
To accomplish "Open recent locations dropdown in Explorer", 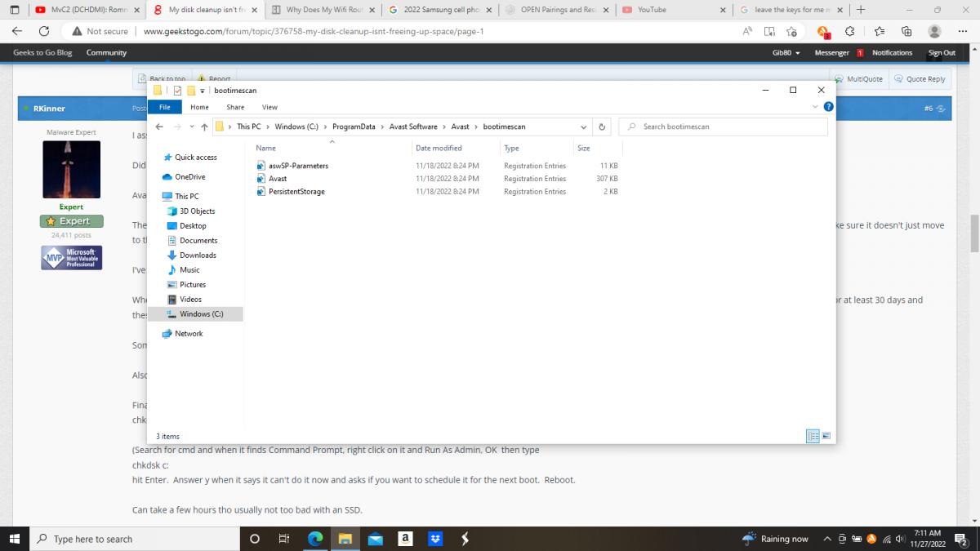I will [191, 127].
